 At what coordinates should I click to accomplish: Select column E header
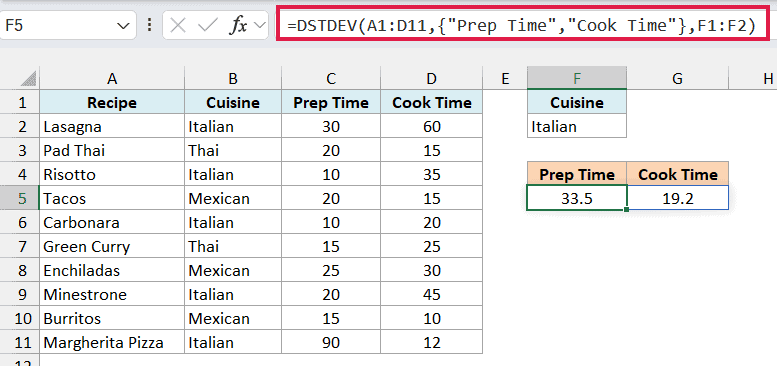click(x=505, y=78)
